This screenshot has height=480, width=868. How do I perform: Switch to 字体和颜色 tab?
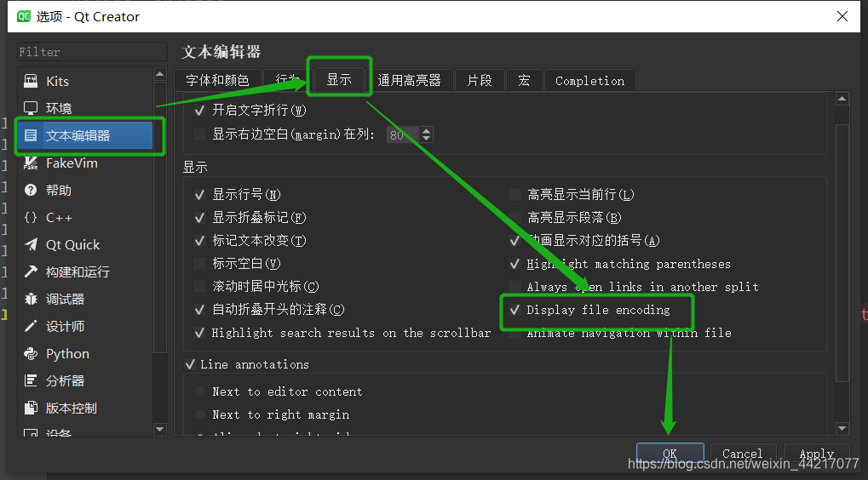pyautogui.click(x=217, y=80)
